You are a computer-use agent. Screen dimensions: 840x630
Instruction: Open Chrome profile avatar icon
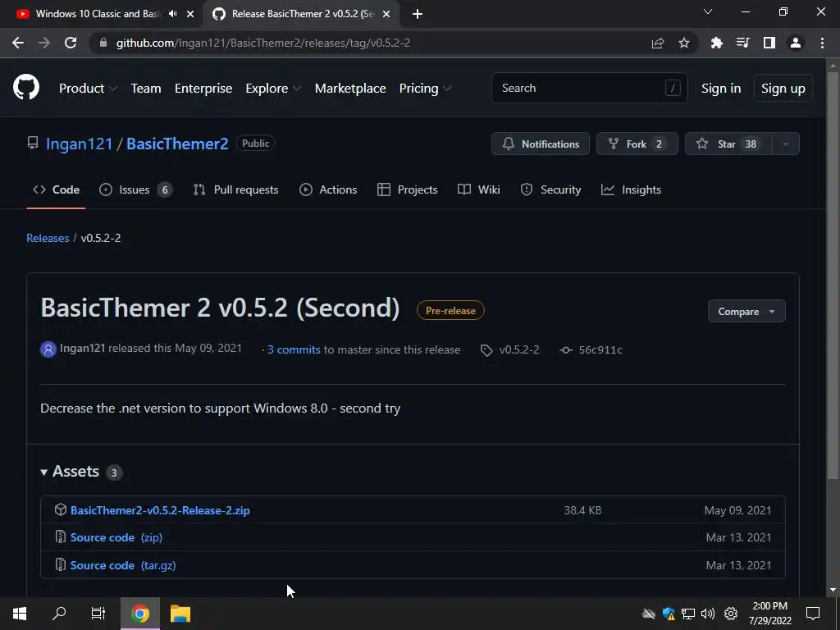coord(796,43)
